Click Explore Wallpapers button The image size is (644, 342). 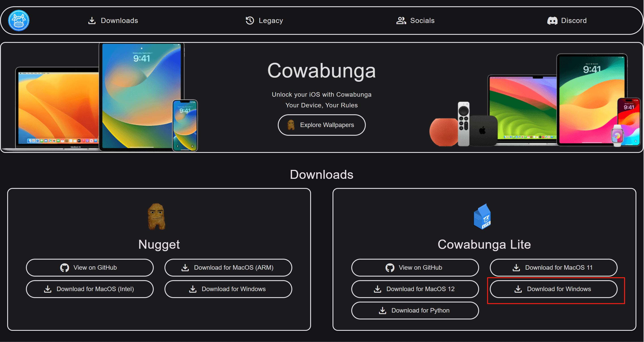click(x=322, y=125)
